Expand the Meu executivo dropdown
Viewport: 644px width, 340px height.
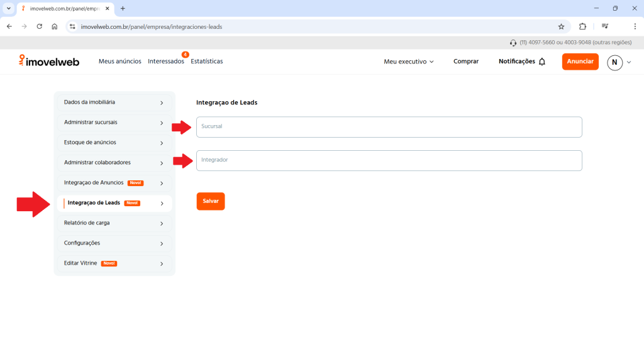[409, 62]
